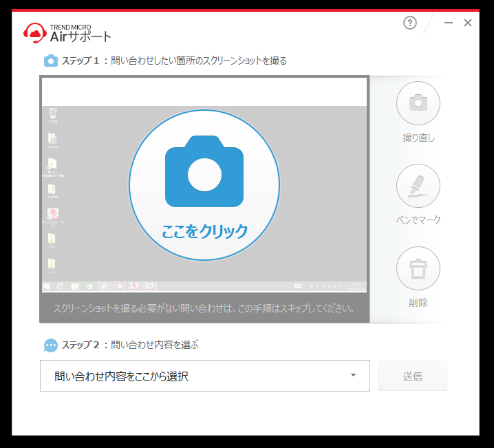494x448 pixels.
Task: Click the Trend Micro cloud headset logo
Action: [x=35, y=32]
